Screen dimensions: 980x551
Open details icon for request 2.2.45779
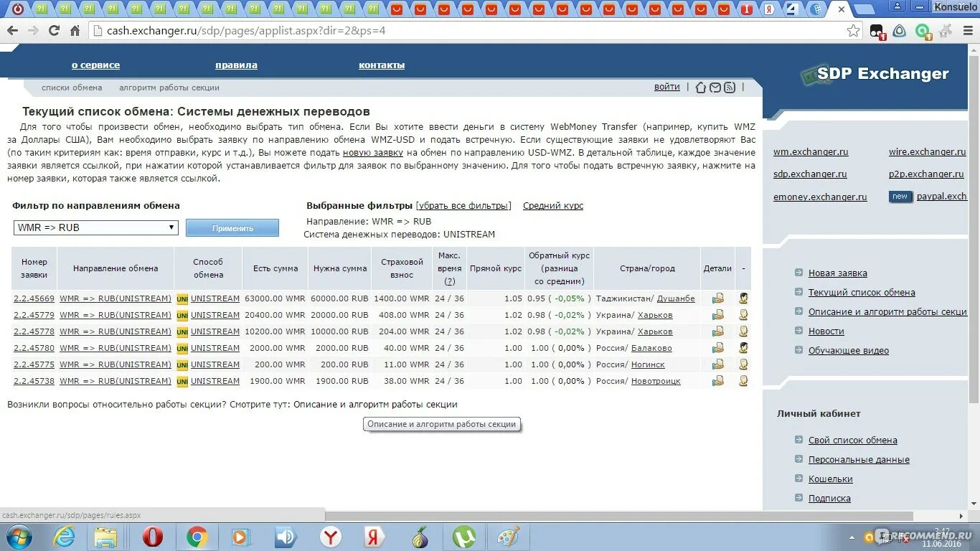click(717, 315)
